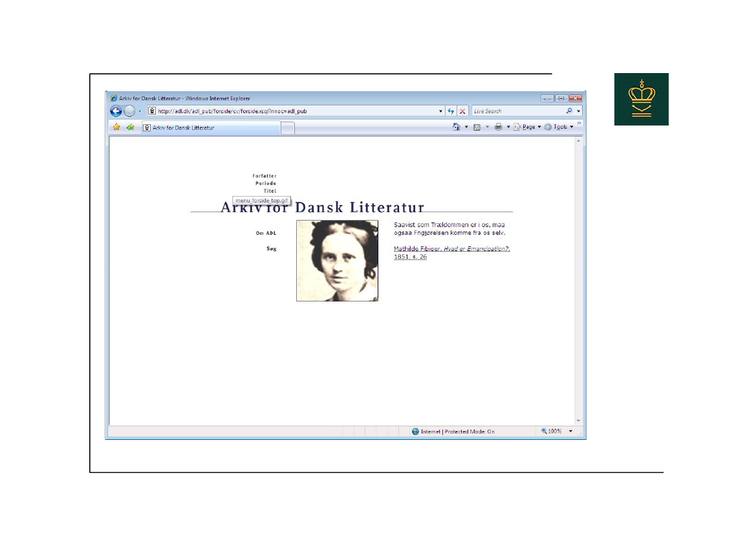Click the Add to Favorites icon
This screenshot has width=756, height=535.
coord(130,127)
